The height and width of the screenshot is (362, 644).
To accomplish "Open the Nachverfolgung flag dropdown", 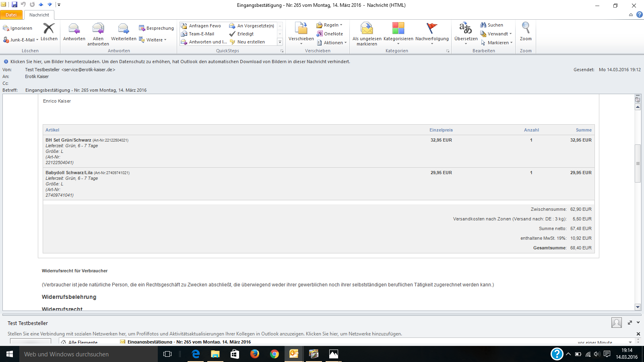I will tap(431, 29).
